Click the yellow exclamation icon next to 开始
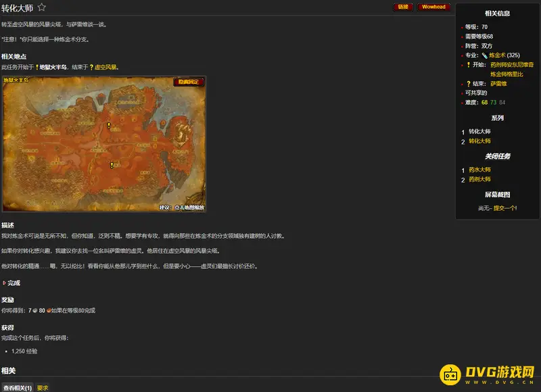The image size is (541, 392). point(468,64)
